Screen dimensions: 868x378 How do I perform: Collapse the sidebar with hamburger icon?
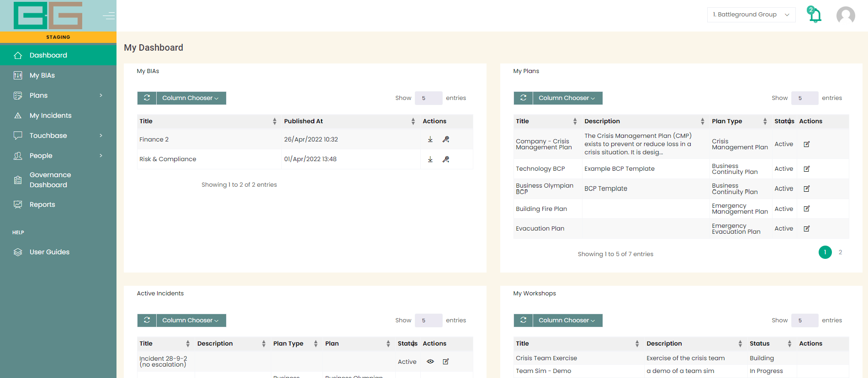(109, 16)
